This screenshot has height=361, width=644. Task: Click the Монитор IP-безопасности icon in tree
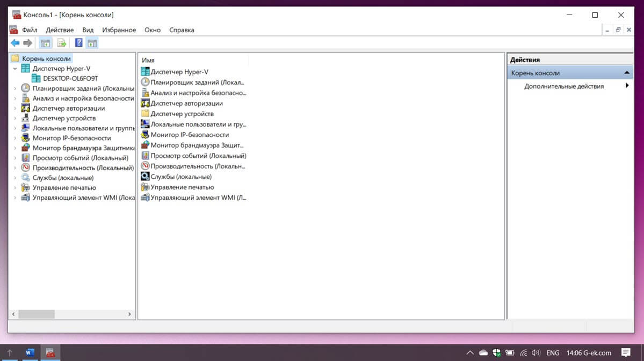[25, 138]
